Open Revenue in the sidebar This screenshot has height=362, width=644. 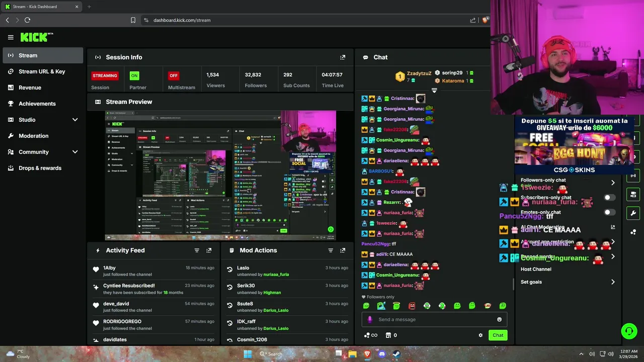point(43,87)
